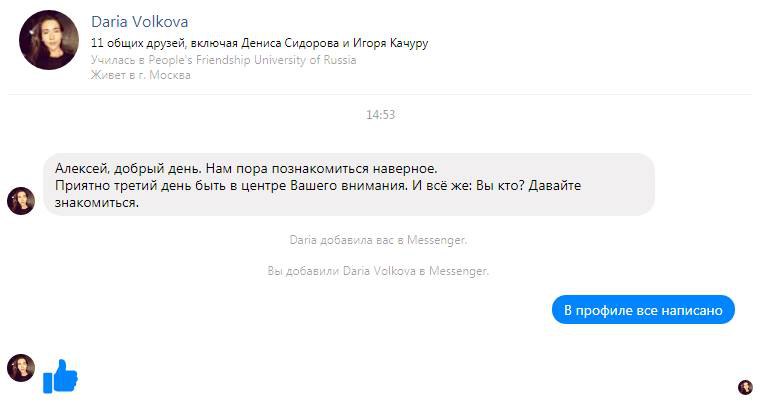Open the Daria Volkova name link

click(140, 21)
